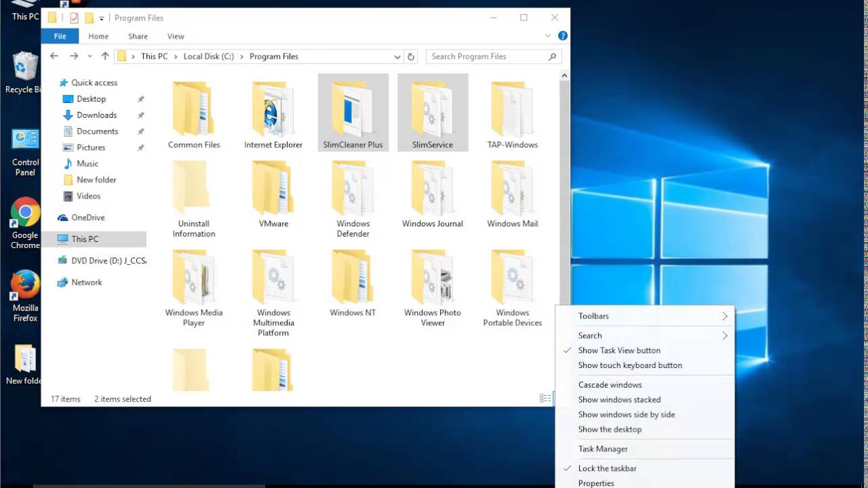Expand the Search submenu
The height and width of the screenshot is (488, 868).
click(644, 335)
